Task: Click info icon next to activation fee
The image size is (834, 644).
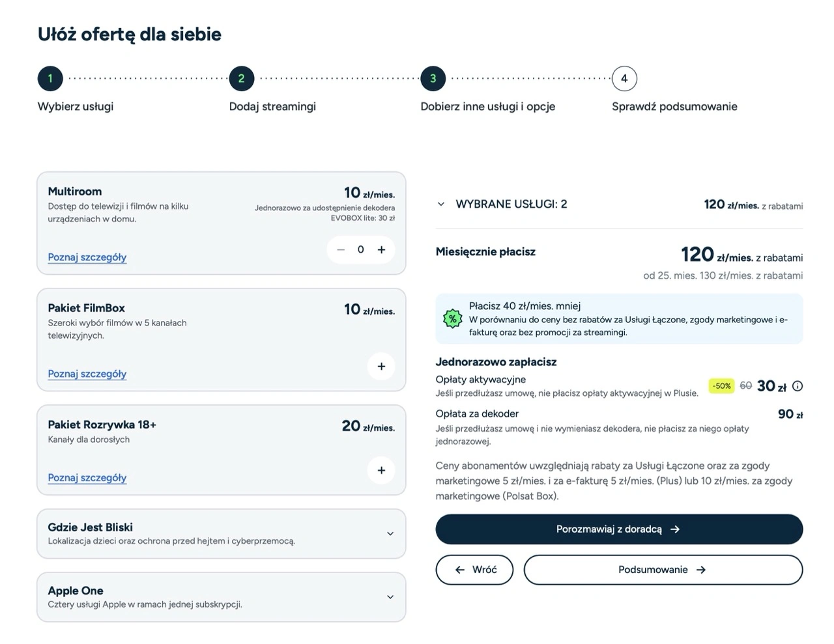Action: pos(798,386)
